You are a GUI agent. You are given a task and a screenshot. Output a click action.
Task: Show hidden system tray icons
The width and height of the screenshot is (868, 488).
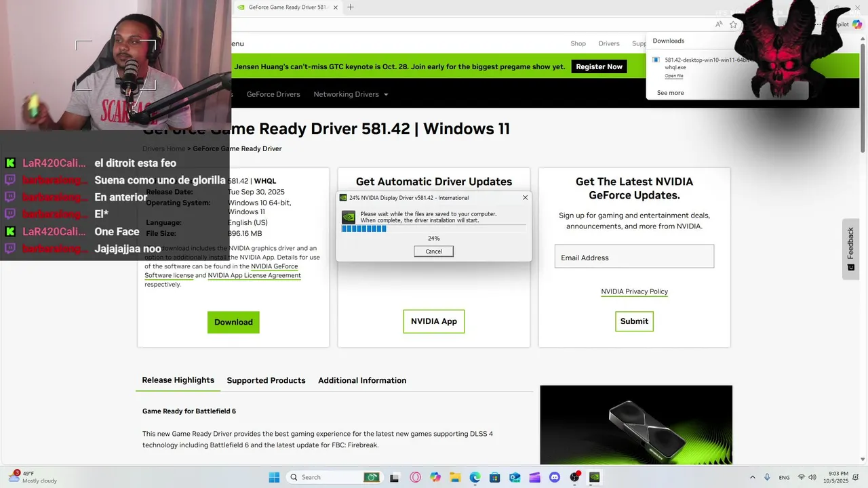[x=752, y=477]
